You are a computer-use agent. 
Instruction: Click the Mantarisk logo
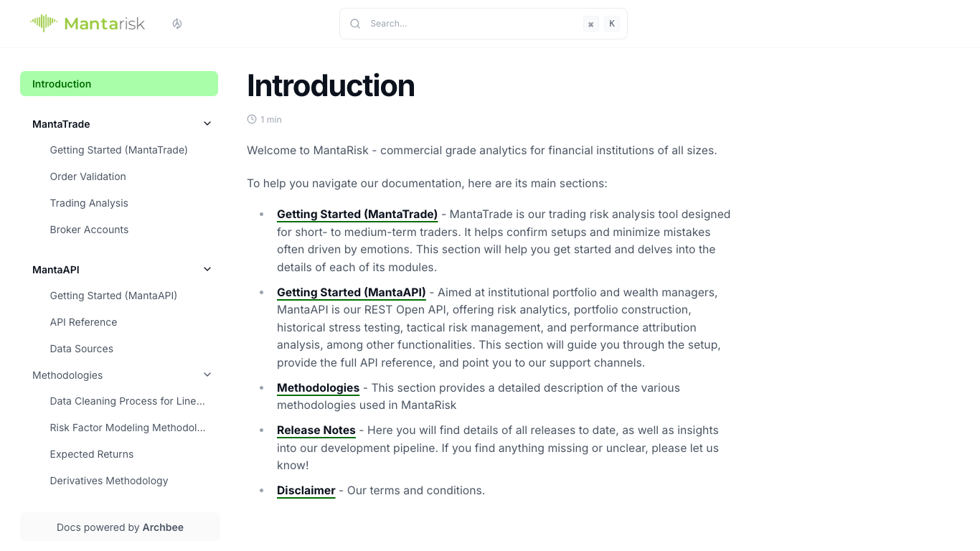pos(87,23)
